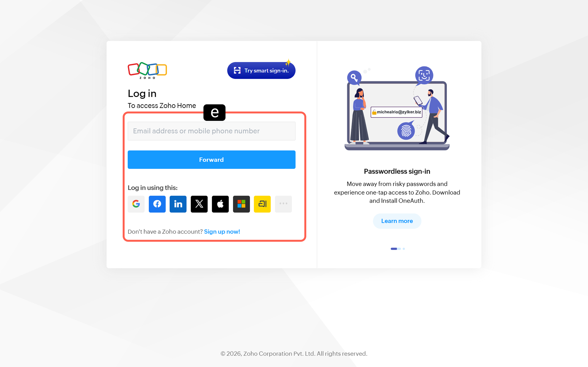Click the black 'e' label badge
The width and height of the screenshot is (588, 367).
pos(214,113)
